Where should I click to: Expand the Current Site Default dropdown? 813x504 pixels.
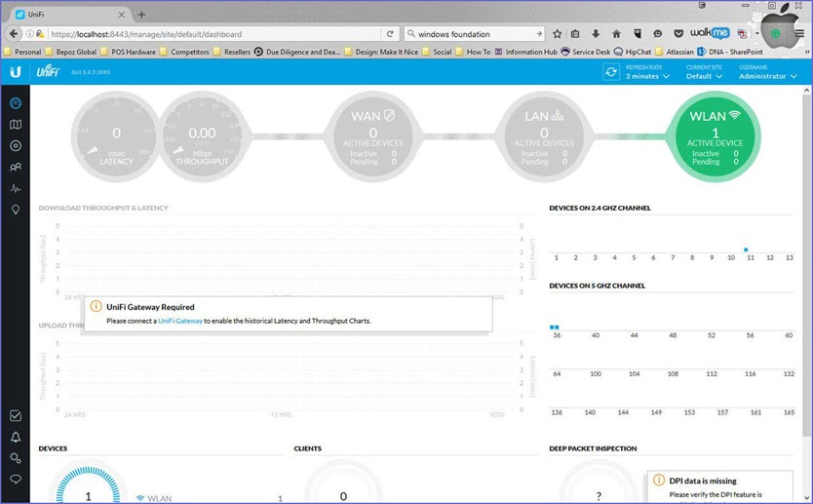pyautogui.click(x=704, y=76)
